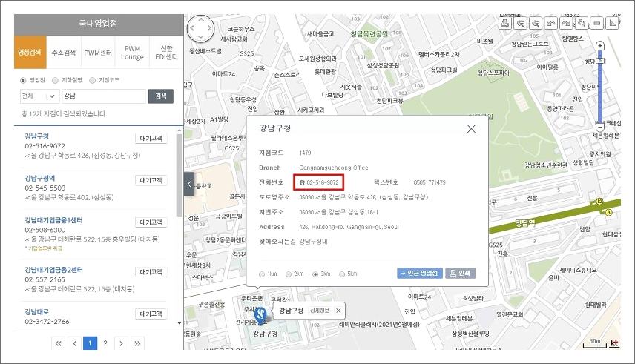Open the PWM Lounge tab
The width and height of the screenshot is (635, 364).
[x=132, y=52]
